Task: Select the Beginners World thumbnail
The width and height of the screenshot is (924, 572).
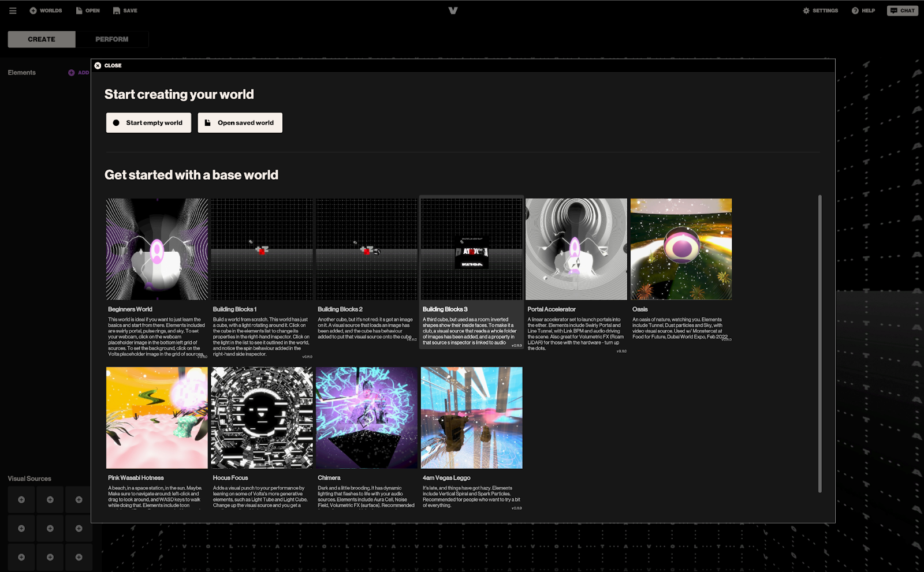Action: tap(157, 249)
